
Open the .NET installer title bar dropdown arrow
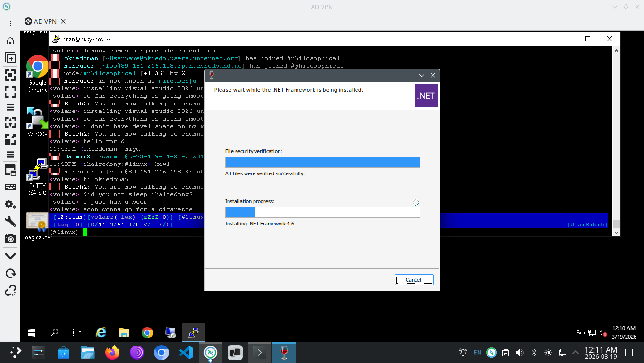tap(422, 75)
